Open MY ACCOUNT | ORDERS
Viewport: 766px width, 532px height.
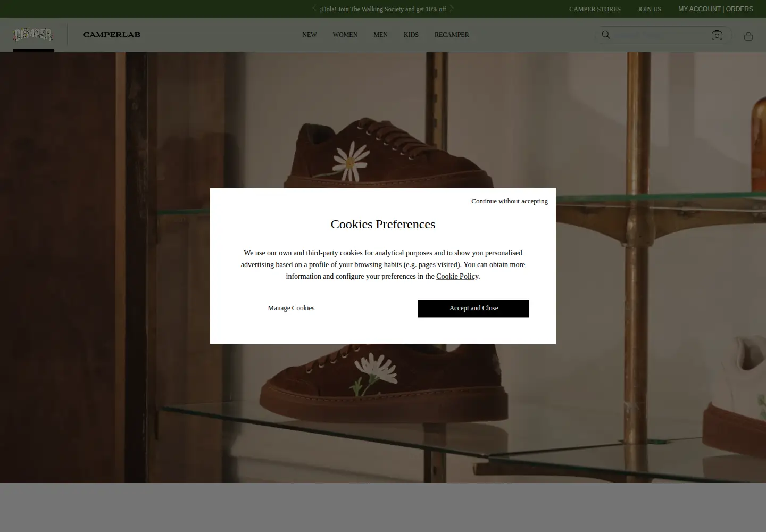click(x=715, y=9)
